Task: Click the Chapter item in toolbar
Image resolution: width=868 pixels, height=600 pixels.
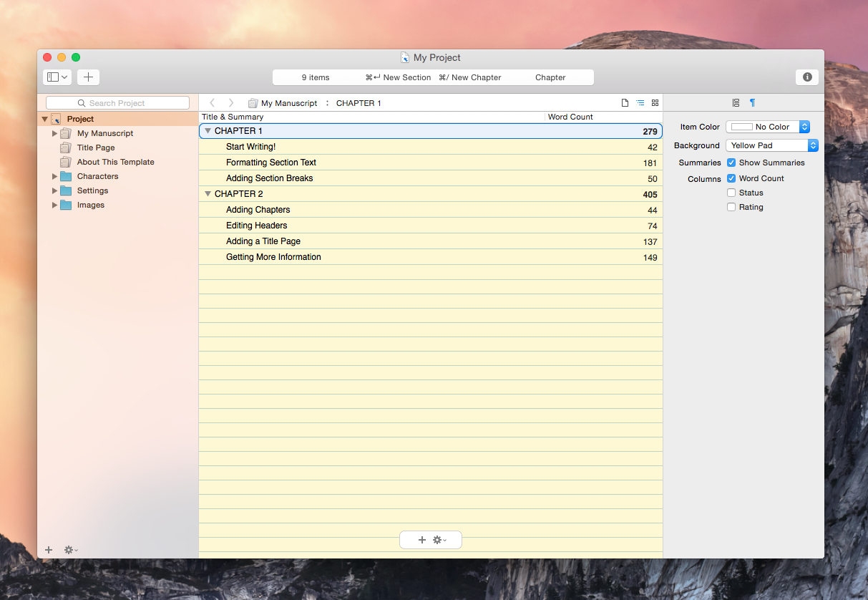Action: tap(550, 77)
